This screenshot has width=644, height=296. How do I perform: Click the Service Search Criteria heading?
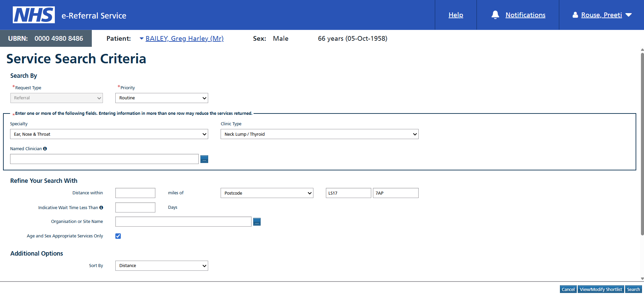76,59
